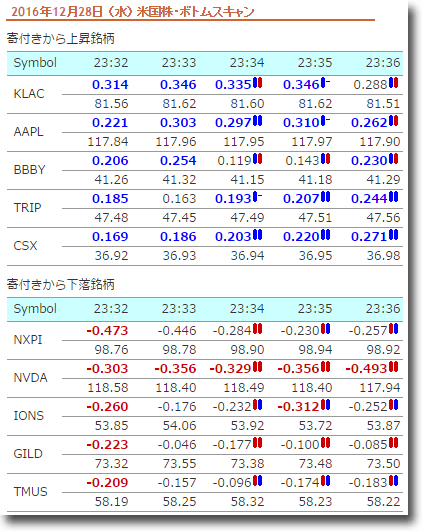Click the candle icon in KLAC's 23:35 cell
Screen dimensions: 425x532
coord(326,82)
